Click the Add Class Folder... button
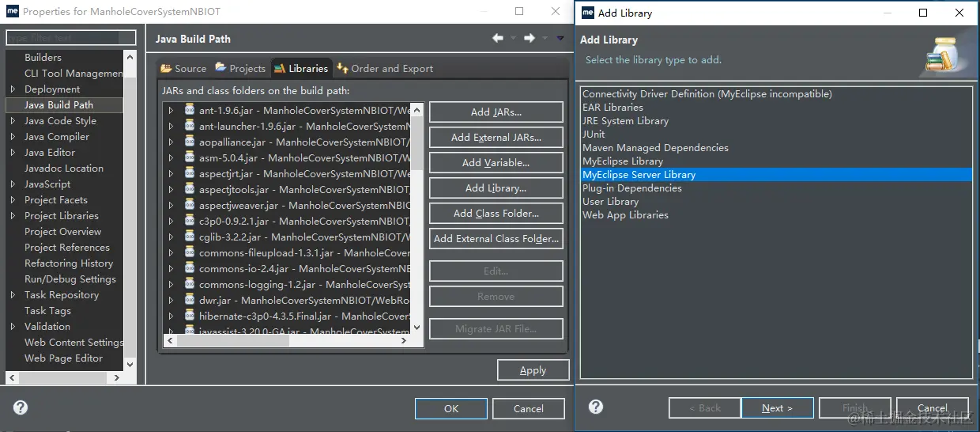 tap(496, 214)
